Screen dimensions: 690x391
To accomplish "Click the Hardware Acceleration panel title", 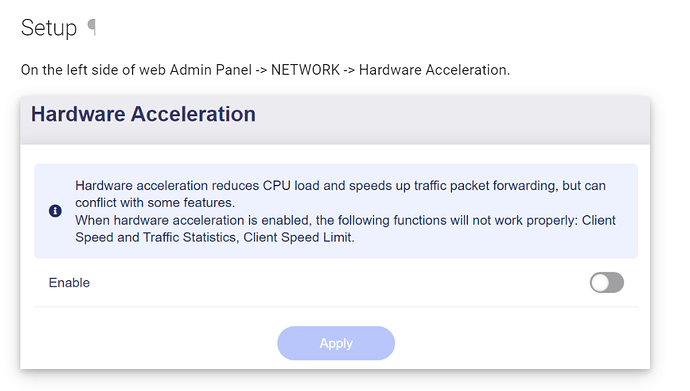I will [x=143, y=114].
